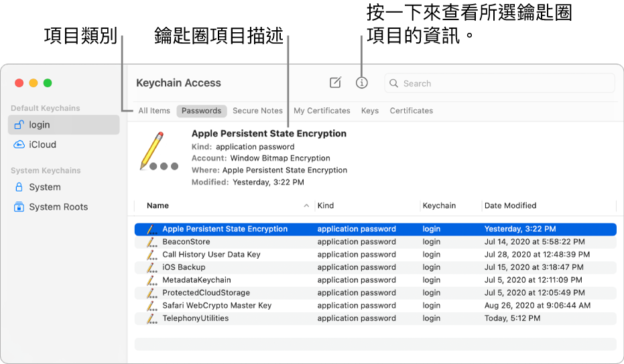View the Certificates category
Viewport: 624px width, 364px height.
(x=411, y=111)
